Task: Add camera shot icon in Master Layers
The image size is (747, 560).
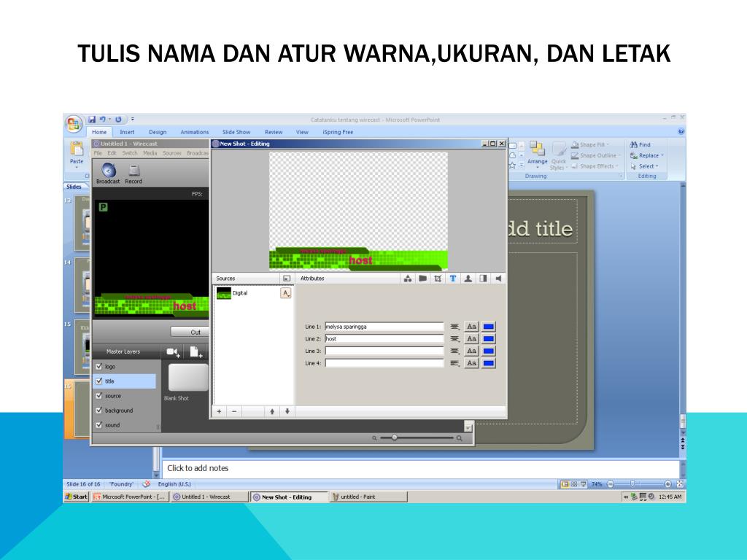Action: click(x=173, y=352)
